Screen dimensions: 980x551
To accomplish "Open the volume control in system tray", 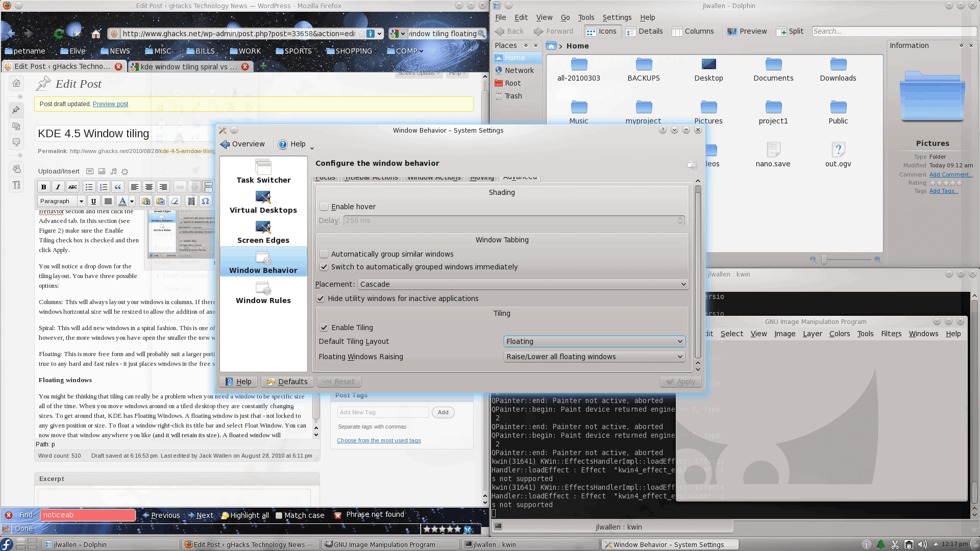I will pyautogui.click(x=922, y=544).
